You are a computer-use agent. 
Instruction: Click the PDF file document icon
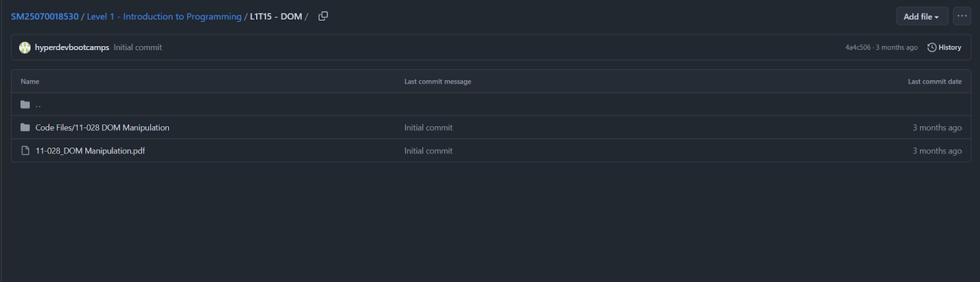click(x=25, y=151)
